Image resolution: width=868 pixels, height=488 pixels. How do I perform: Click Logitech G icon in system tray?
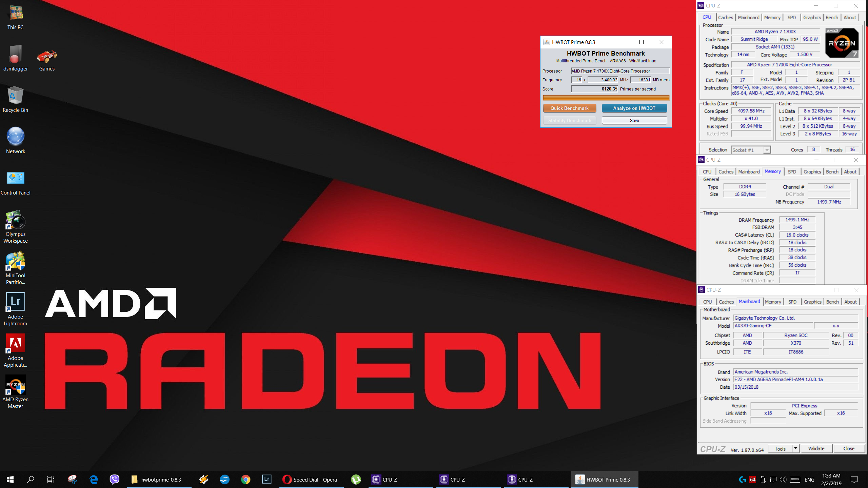[x=742, y=480]
